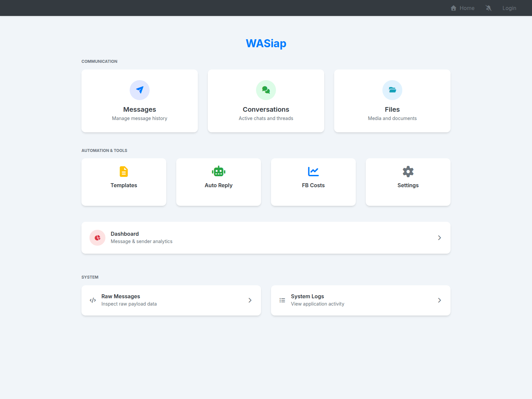This screenshot has width=532, height=399.
Task: Open the Auto Reply tool label
Action: click(x=218, y=185)
